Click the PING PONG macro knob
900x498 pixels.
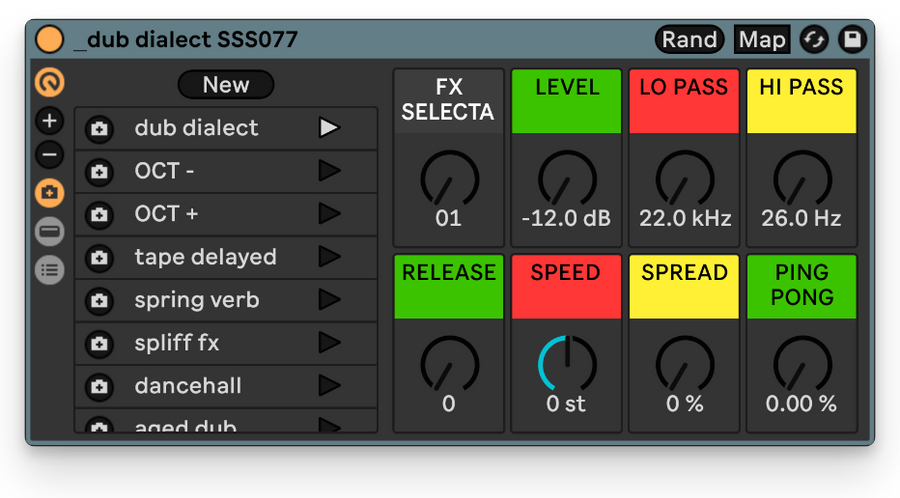click(802, 364)
